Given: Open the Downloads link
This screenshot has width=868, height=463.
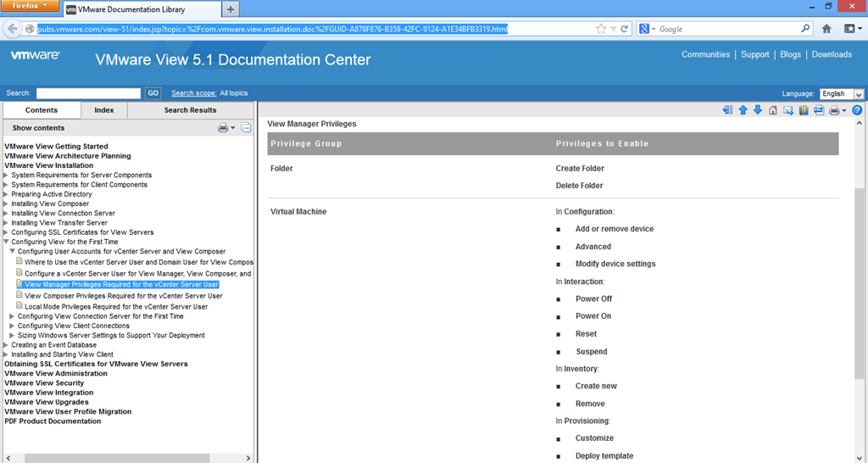Looking at the screenshot, I should click(x=832, y=54).
